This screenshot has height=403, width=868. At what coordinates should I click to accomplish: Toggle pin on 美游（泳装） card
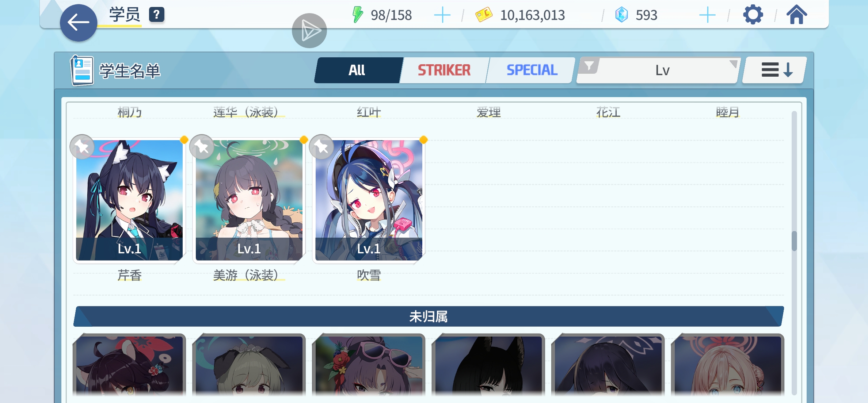pos(202,147)
